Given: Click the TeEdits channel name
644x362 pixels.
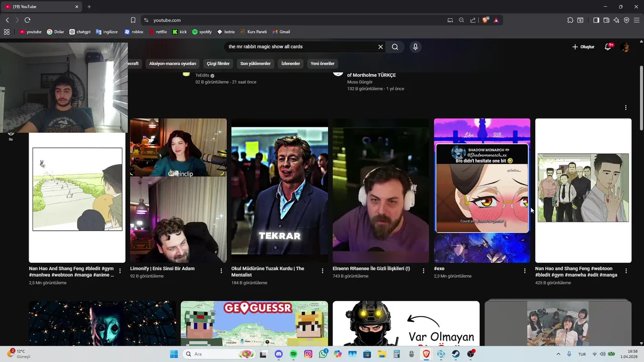Looking at the screenshot, I should point(202,75).
